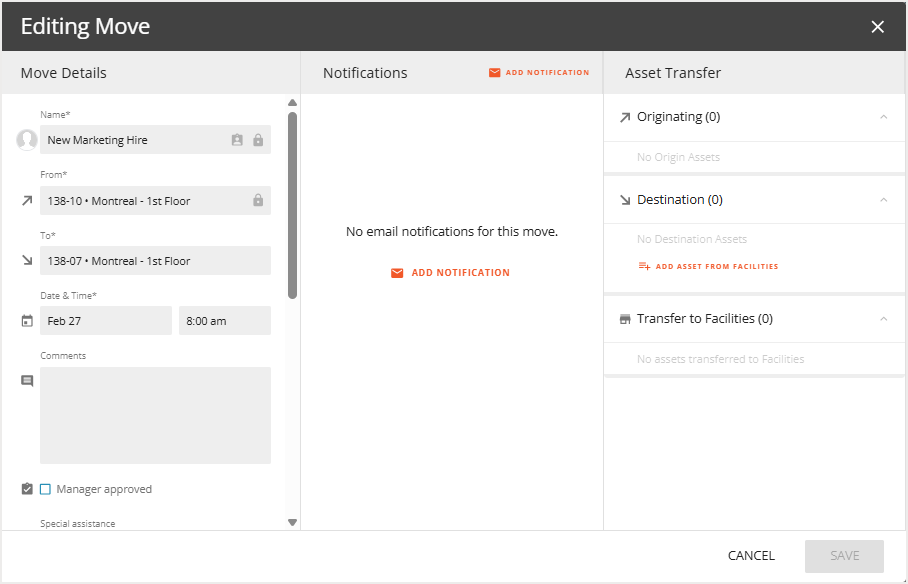The height and width of the screenshot is (584, 908).
Task: Click the user avatar icon beside Name
Action: [27, 140]
